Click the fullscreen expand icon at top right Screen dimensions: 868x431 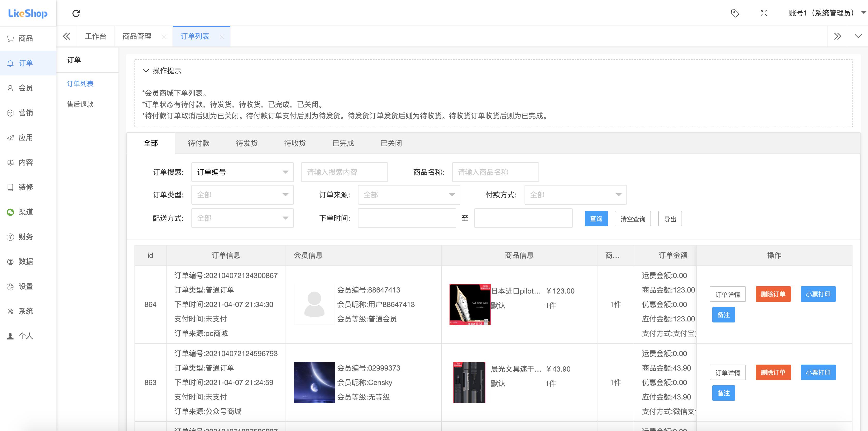(x=764, y=13)
